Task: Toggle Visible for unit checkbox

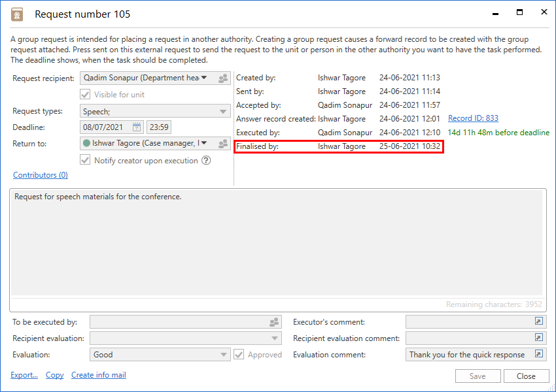Action: pyautogui.click(x=85, y=95)
